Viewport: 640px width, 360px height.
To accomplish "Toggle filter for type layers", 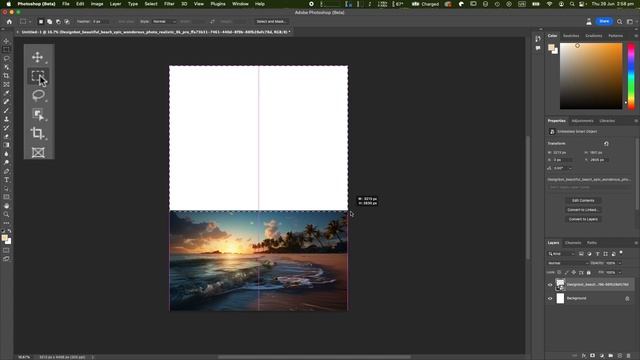I will pos(598,254).
